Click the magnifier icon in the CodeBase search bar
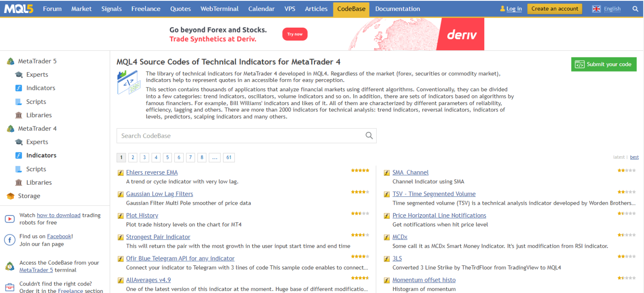The image size is (644, 293). click(x=369, y=136)
